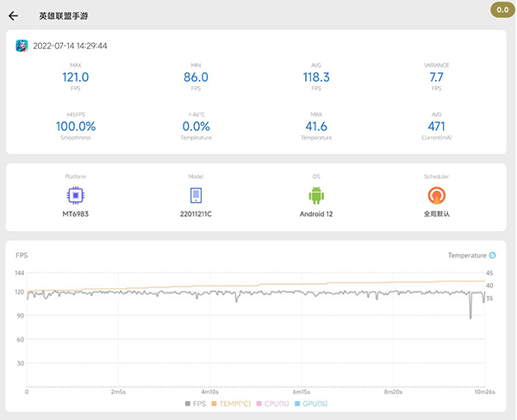Click the Android 12 robot icon
517x420 pixels.
316,195
